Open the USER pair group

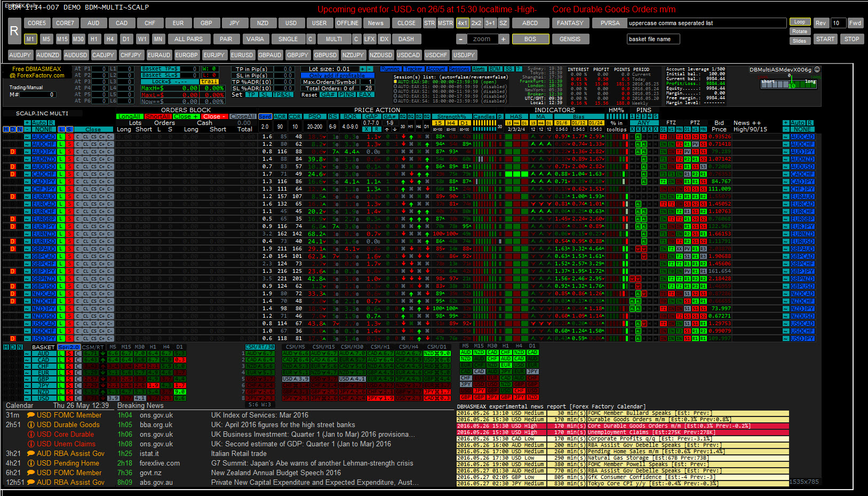click(320, 23)
